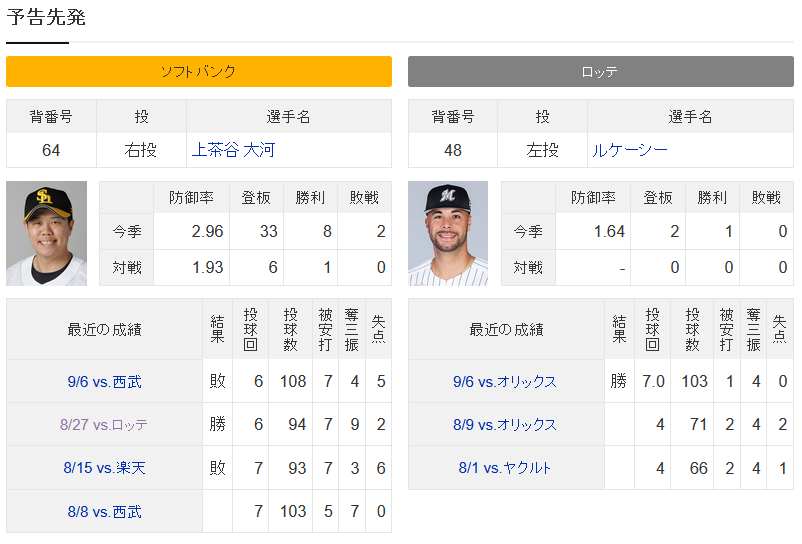The image size is (802, 544).
Task: Click the Lotte pitcher photo
Action: point(448,233)
